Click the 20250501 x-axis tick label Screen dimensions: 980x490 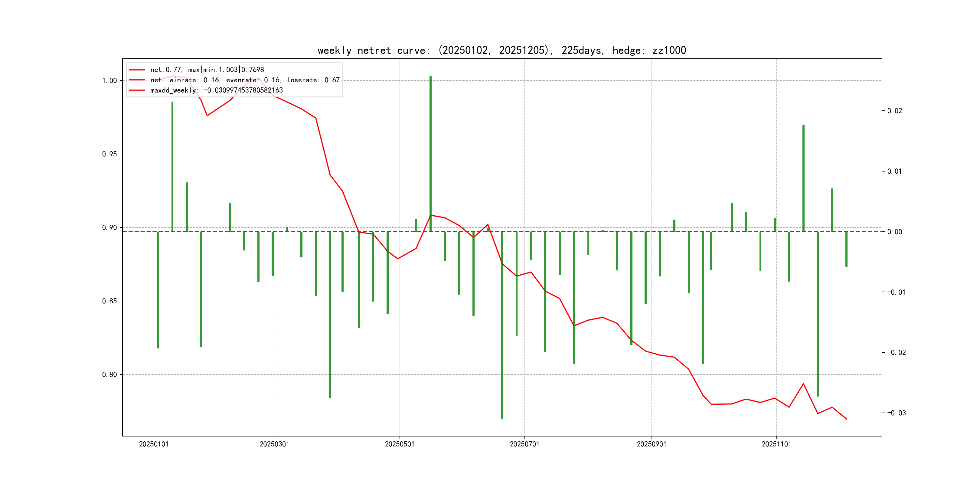tap(400, 444)
